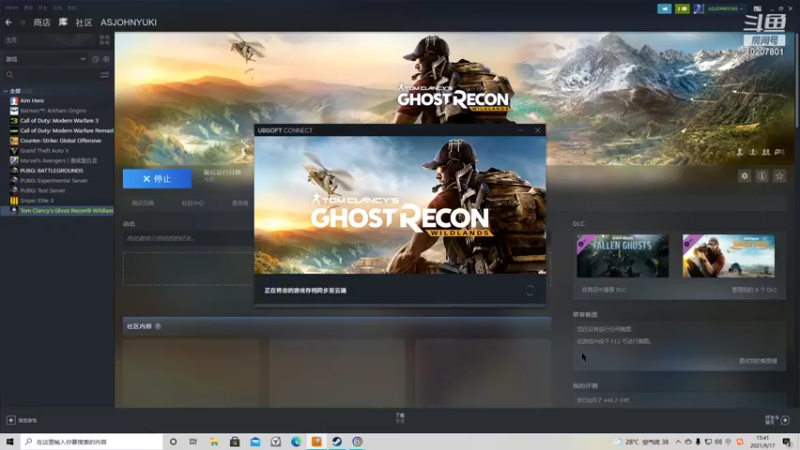This screenshot has width=800, height=450.
Task: Open Steam icon on taskbar
Action: tap(337, 441)
